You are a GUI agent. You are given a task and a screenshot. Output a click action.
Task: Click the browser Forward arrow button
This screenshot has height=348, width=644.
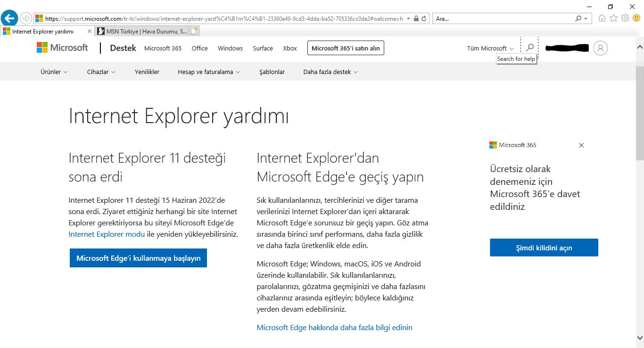click(26, 18)
